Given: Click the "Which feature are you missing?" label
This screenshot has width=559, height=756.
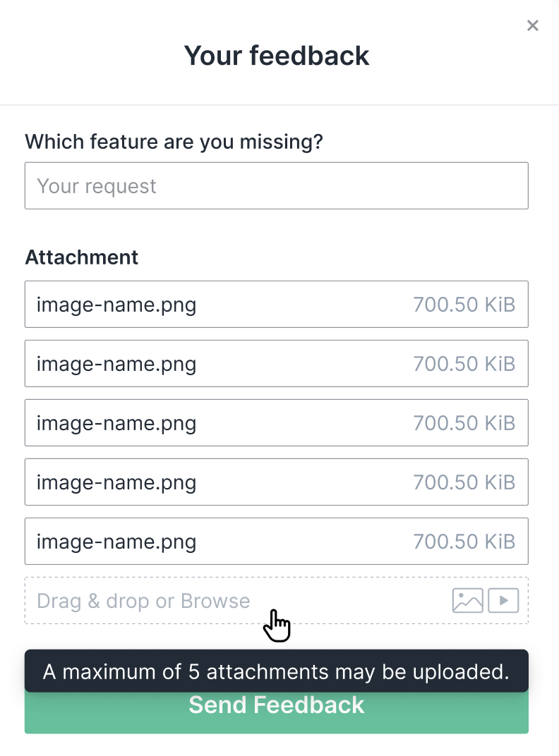Looking at the screenshot, I should tap(174, 142).
